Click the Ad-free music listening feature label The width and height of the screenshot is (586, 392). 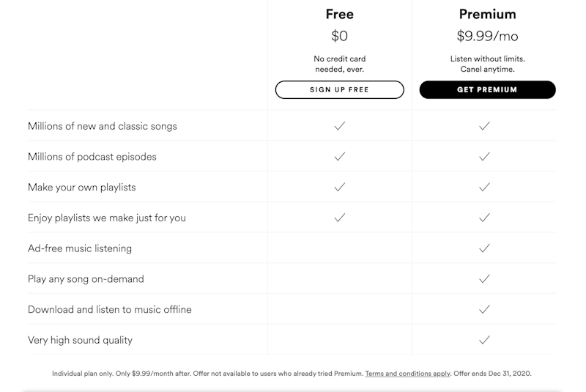(80, 248)
